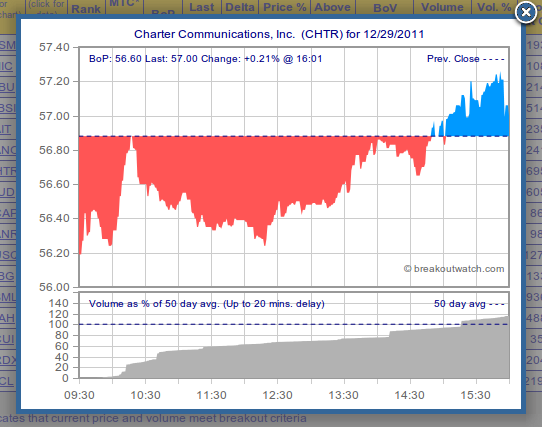Click the 56.00 price axis label
The height and width of the screenshot is (427, 542).
(54, 287)
